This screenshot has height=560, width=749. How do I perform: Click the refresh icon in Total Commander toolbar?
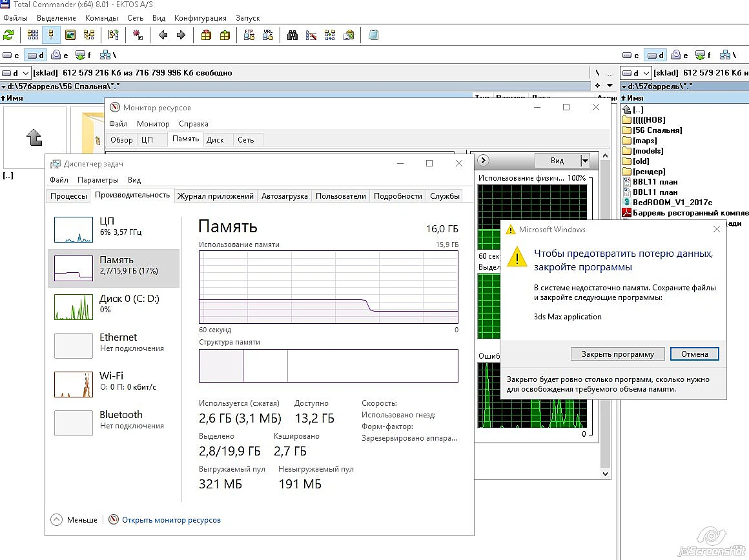[8, 35]
